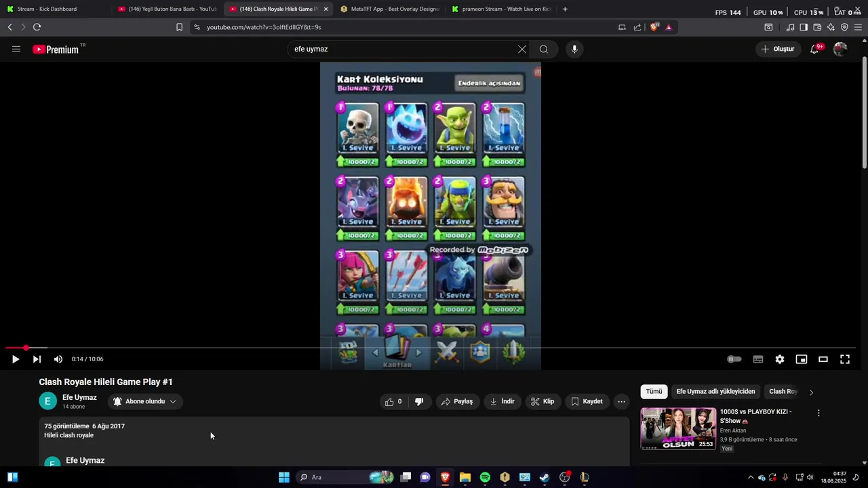Viewport: 868px width, 488px height.
Task: Toggle subtitles in the player
Action: (758, 359)
